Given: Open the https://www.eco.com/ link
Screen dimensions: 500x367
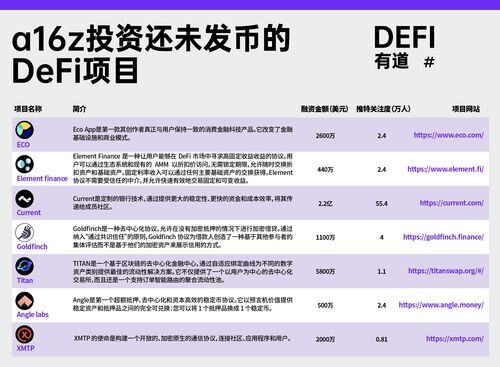Looking at the screenshot, I should [x=449, y=135].
